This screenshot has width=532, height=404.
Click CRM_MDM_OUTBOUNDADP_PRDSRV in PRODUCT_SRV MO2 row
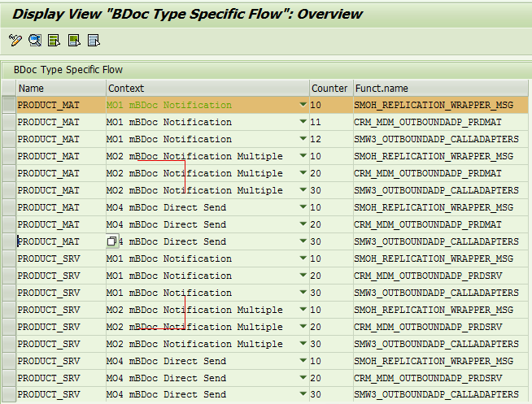click(428, 327)
